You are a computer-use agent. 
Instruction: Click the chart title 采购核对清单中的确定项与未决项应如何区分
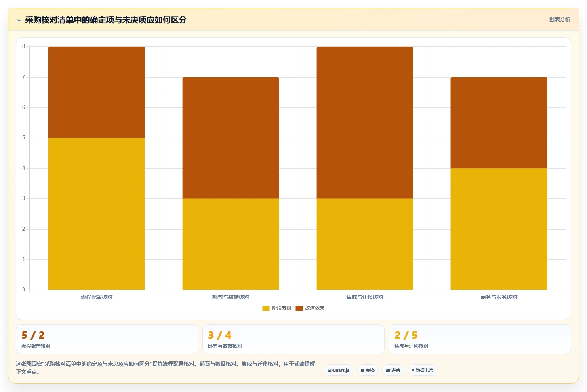(x=106, y=20)
